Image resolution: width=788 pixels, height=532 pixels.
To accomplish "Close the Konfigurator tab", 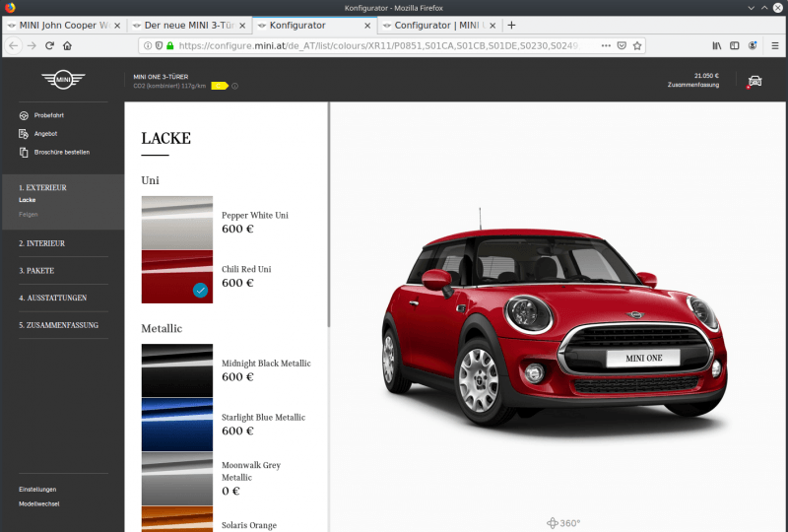I will pos(367,26).
